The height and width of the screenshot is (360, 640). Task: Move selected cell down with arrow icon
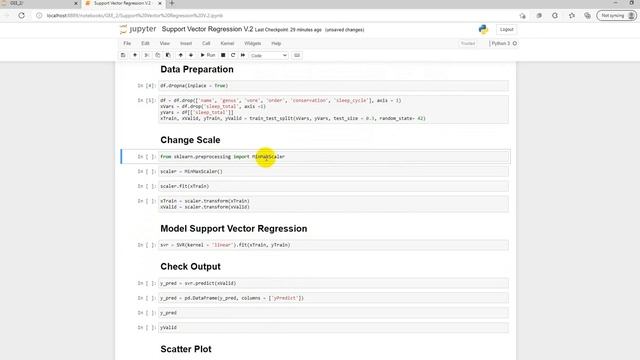click(x=191, y=55)
